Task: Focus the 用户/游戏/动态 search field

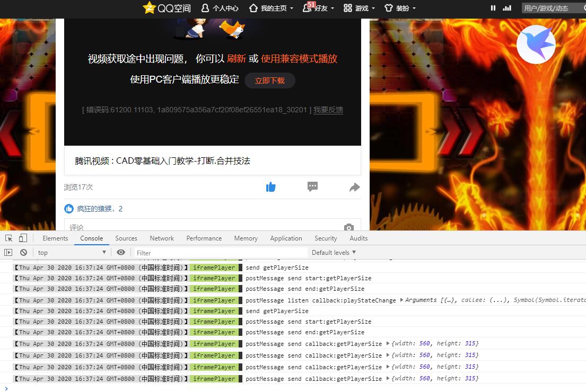Action: pos(554,8)
